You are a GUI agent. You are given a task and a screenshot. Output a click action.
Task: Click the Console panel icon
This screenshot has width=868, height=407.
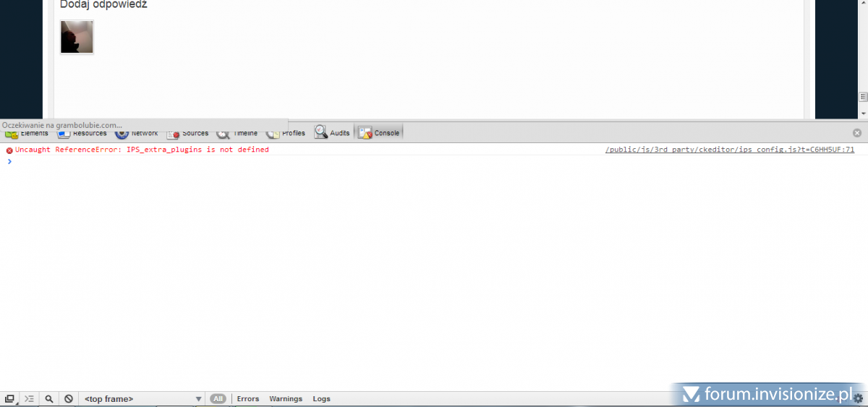(x=365, y=133)
